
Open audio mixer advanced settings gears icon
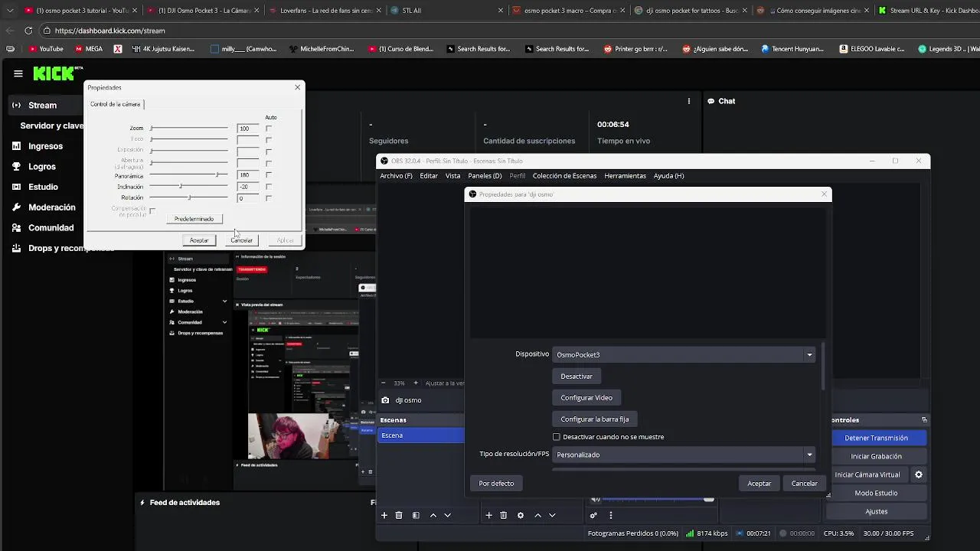pyautogui.click(x=593, y=515)
